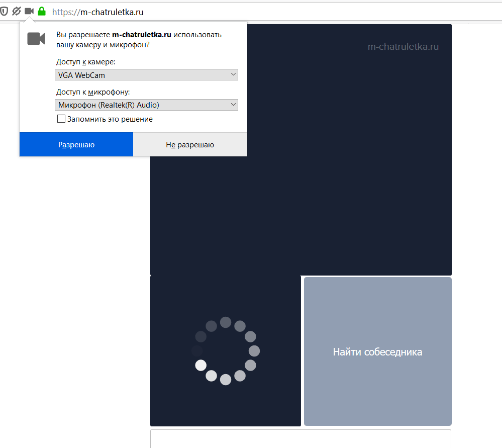Click the Не разрешаю deny button

pyautogui.click(x=190, y=144)
